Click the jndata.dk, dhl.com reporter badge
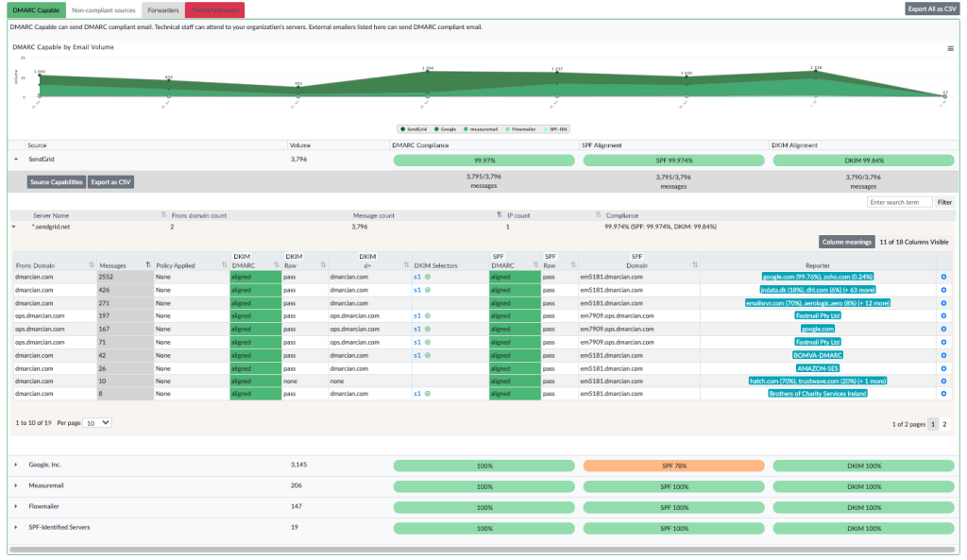The image size is (967, 560). pyautogui.click(x=818, y=290)
